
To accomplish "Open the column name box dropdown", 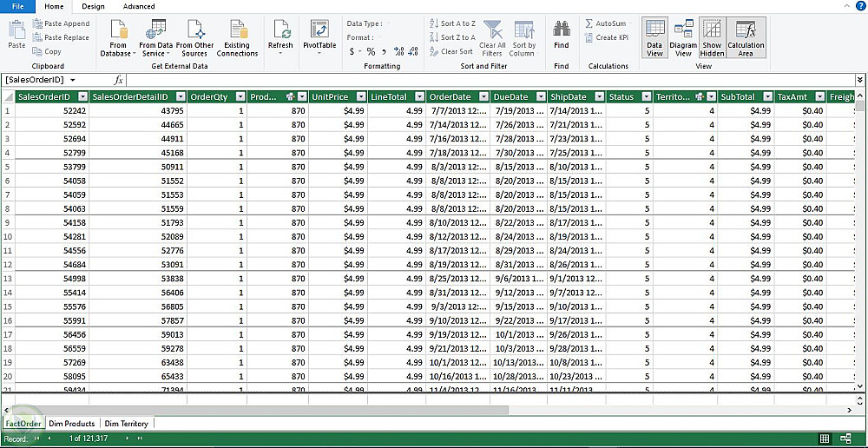I will (73, 80).
